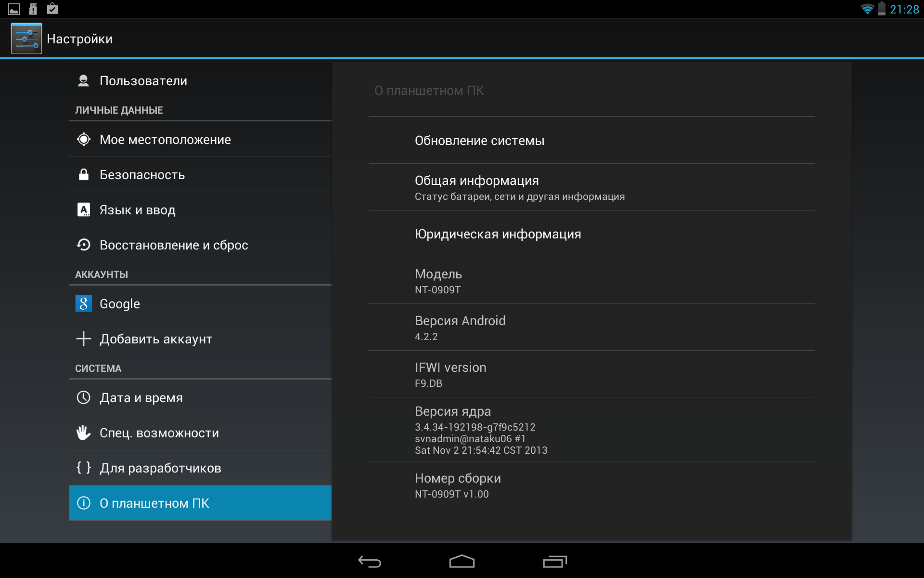
Task: Open Юридическая информация
Action: tap(498, 234)
